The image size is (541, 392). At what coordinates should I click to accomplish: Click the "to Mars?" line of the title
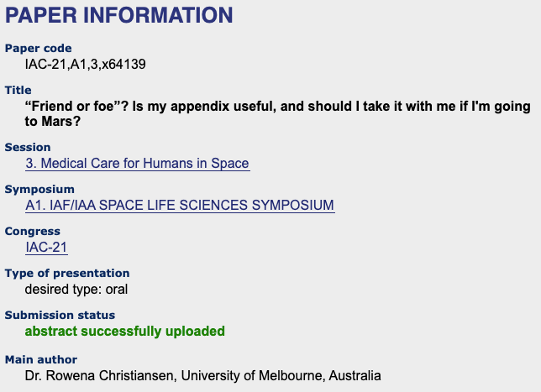54,121
